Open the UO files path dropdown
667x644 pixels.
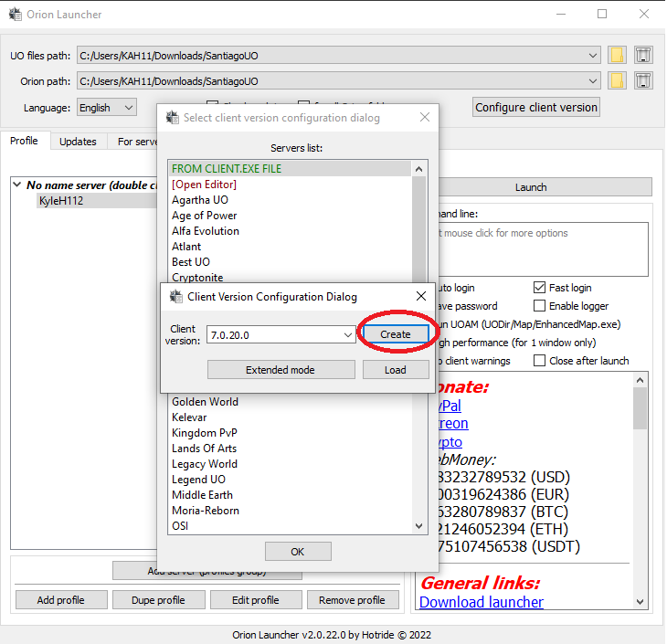click(x=594, y=56)
